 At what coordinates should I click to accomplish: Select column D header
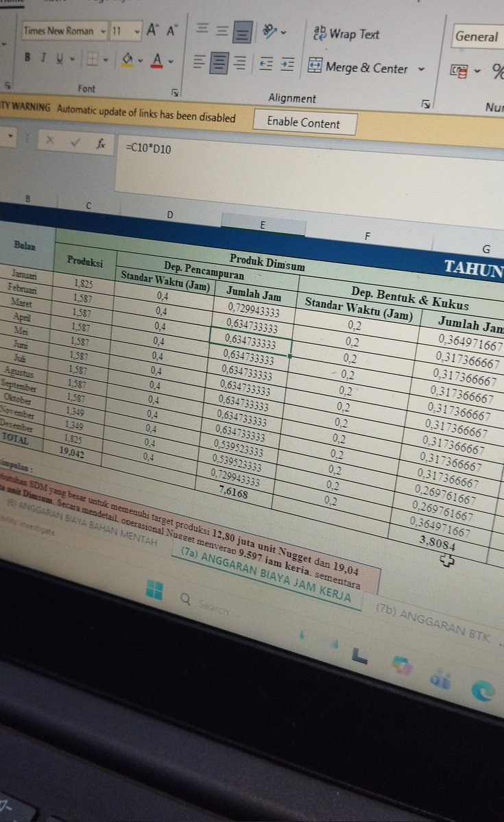click(170, 215)
